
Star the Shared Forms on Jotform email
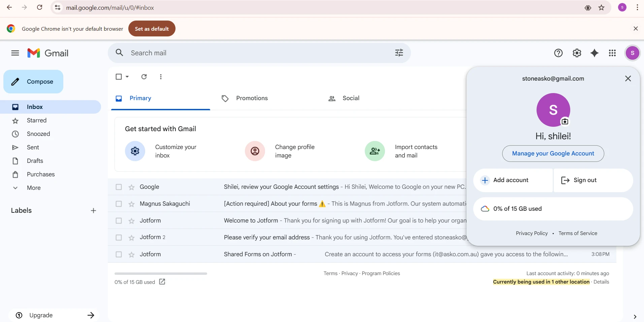click(131, 255)
